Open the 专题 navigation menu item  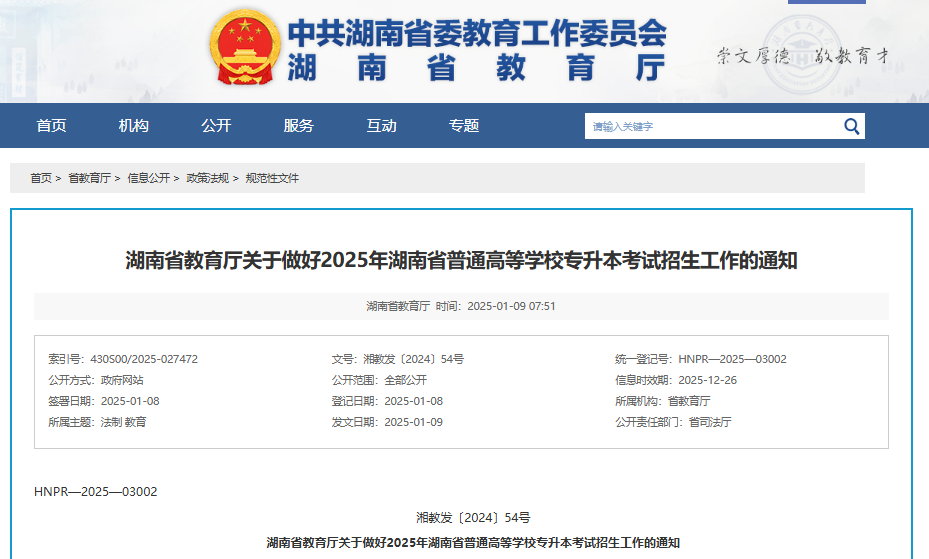coord(463,126)
